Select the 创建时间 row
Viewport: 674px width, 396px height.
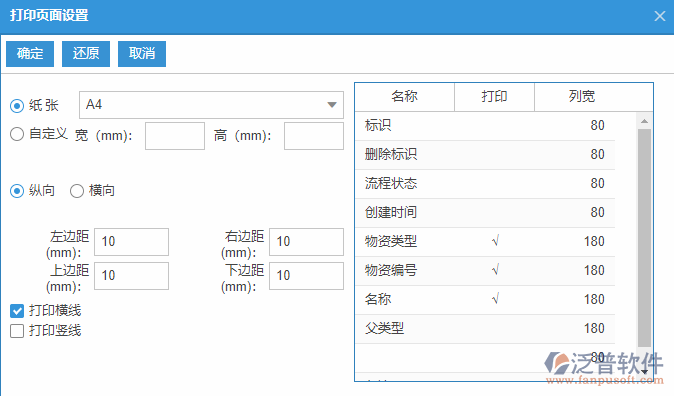click(x=485, y=212)
